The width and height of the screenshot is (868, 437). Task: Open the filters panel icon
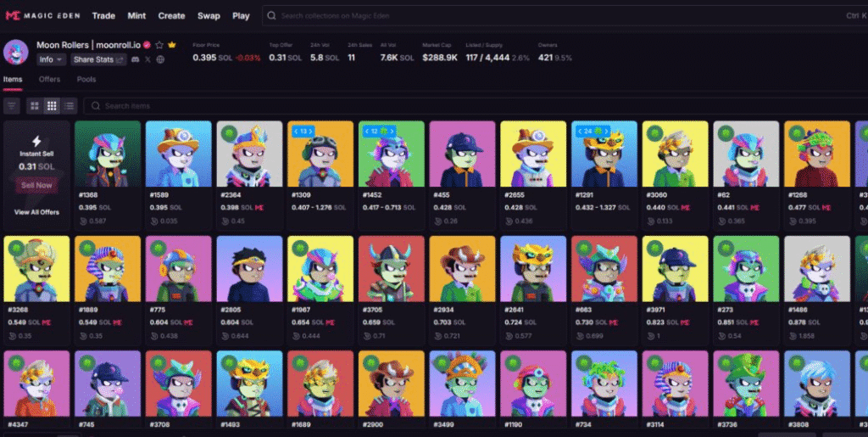[x=12, y=106]
